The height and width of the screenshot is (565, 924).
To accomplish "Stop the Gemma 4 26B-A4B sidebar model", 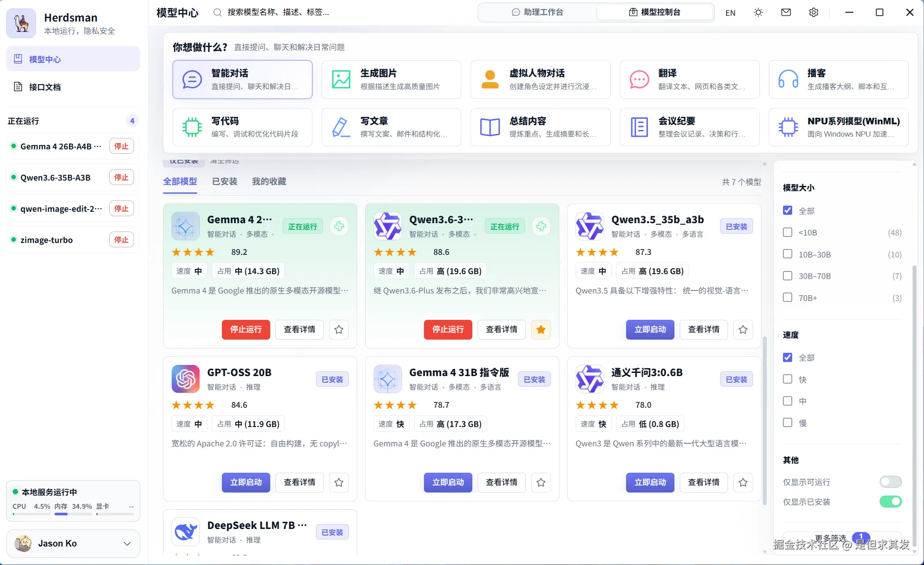I will (x=121, y=146).
